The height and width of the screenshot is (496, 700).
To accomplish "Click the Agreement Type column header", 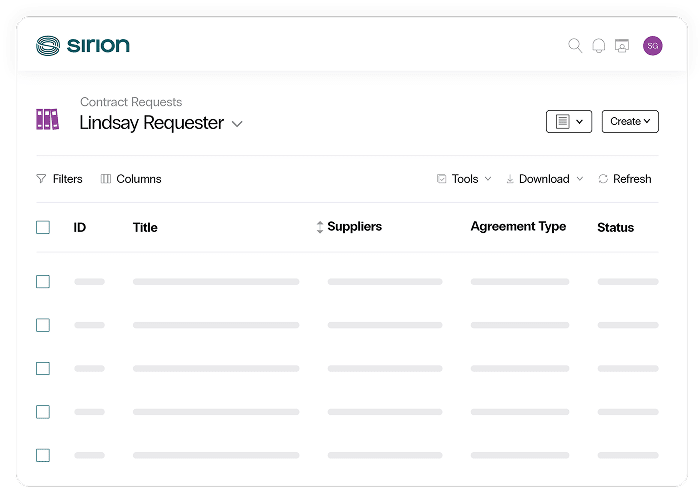I will [518, 226].
